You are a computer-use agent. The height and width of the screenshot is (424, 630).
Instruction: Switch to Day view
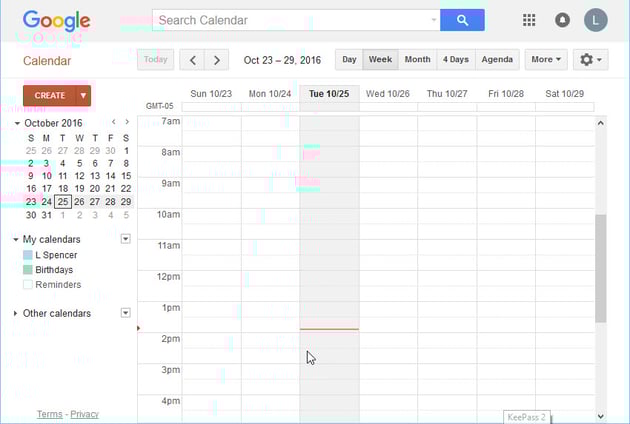(x=349, y=60)
